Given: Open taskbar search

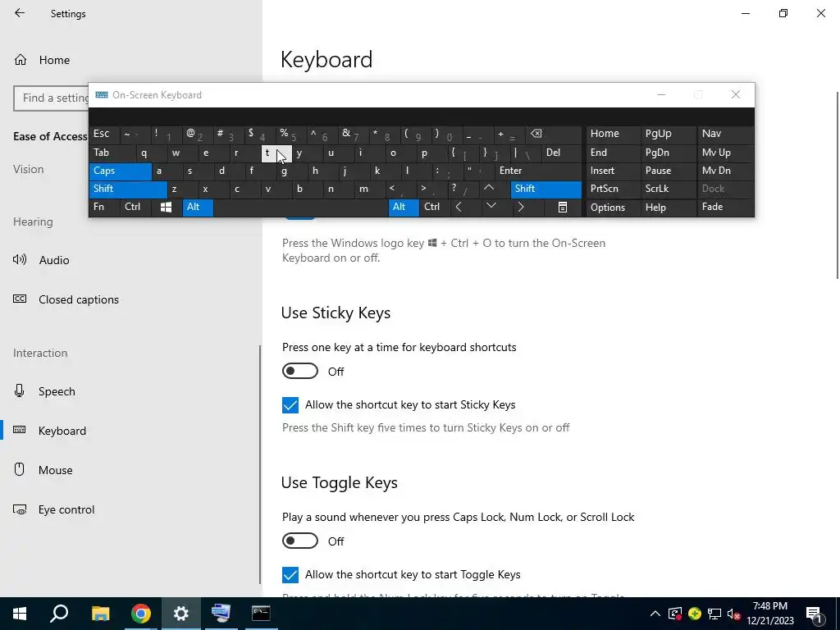Looking at the screenshot, I should point(59,614).
